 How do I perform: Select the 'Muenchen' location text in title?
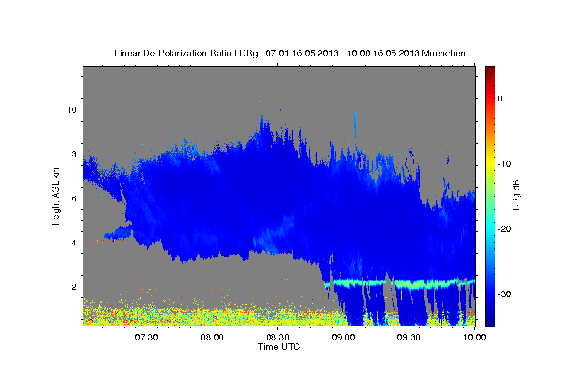tap(444, 53)
